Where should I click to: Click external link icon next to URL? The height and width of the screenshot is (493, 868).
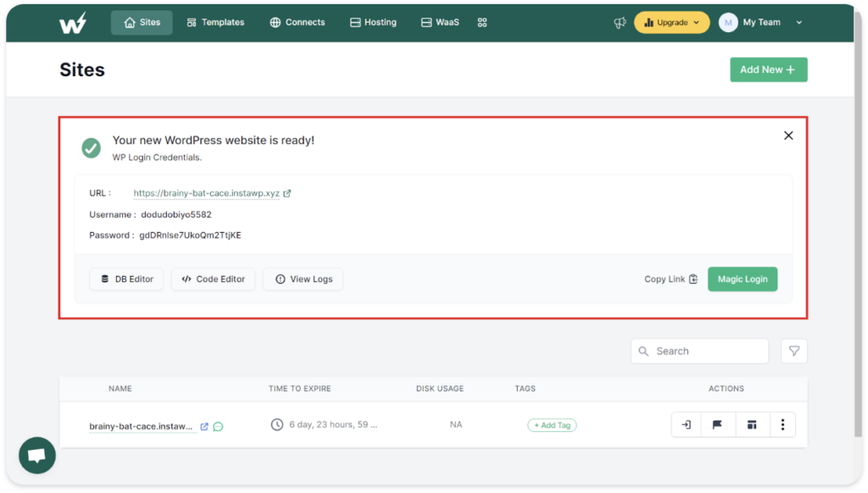(x=287, y=194)
